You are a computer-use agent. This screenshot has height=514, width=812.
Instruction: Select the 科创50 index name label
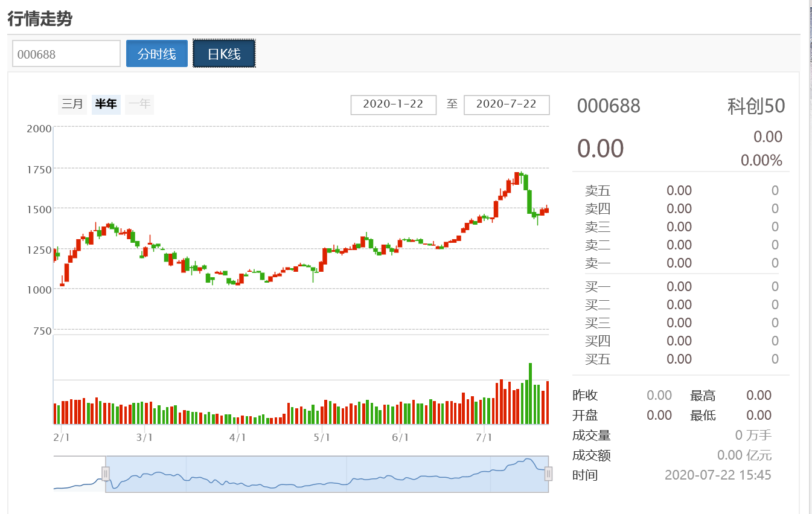click(x=756, y=106)
